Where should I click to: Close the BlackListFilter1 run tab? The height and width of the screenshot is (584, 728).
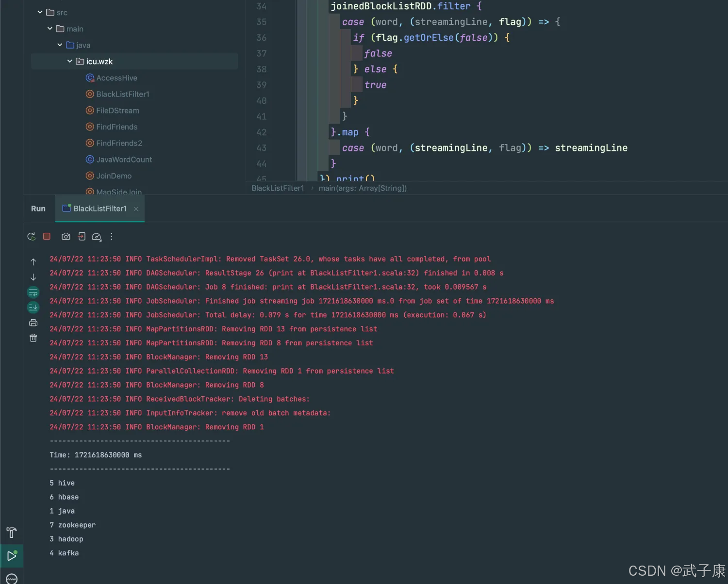136,209
